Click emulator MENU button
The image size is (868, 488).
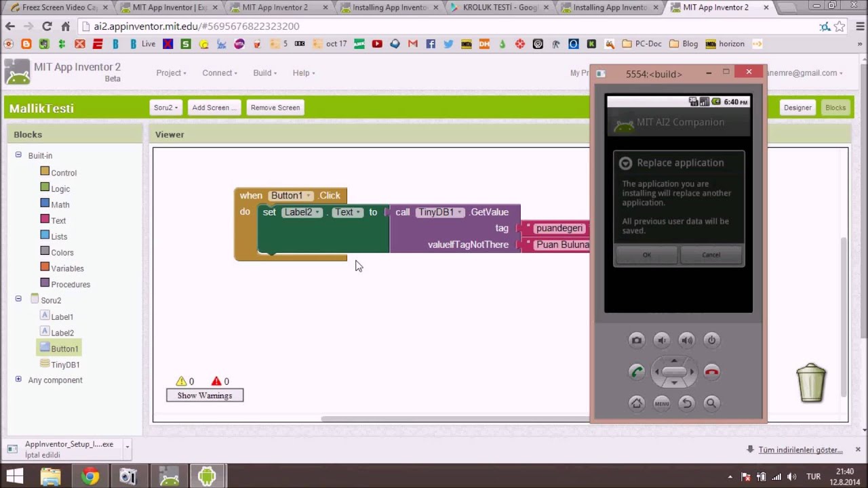point(662,403)
